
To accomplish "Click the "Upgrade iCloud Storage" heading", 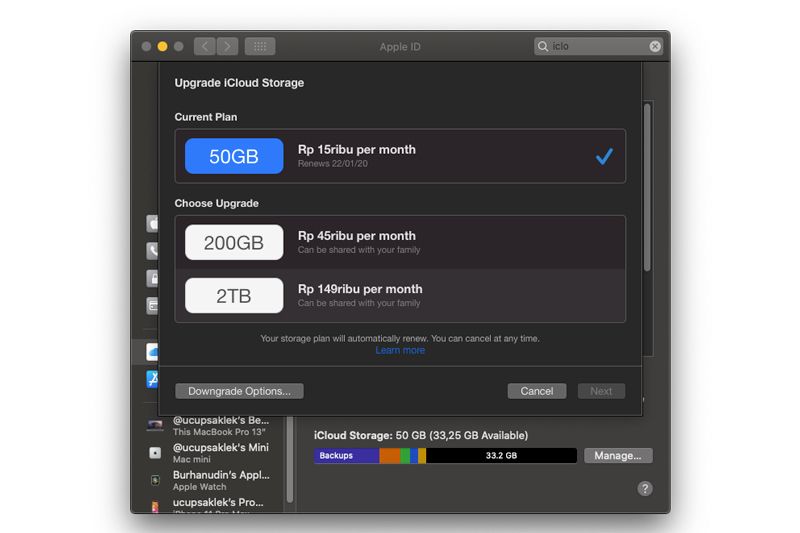I will (239, 83).
